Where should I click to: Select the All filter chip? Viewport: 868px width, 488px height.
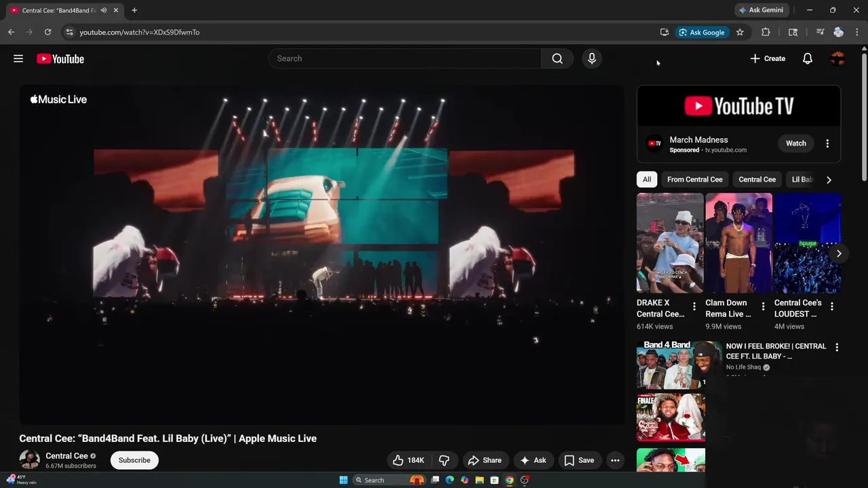pos(647,180)
